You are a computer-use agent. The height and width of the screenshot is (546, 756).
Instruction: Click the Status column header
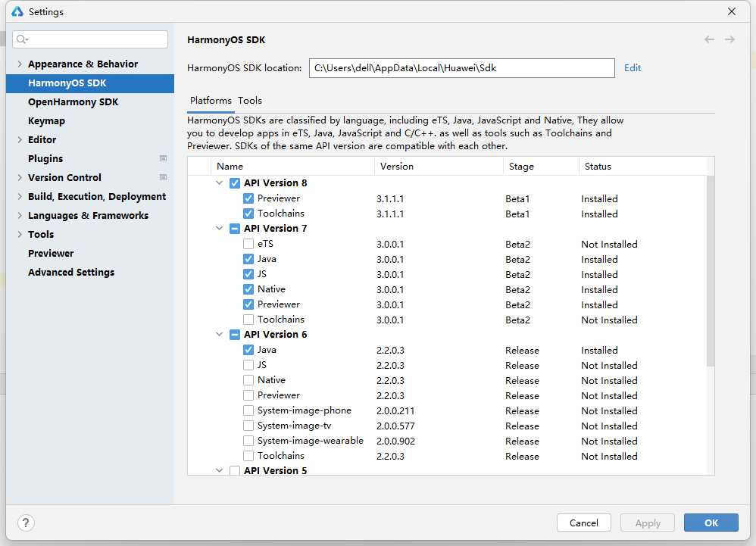coord(642,167)
